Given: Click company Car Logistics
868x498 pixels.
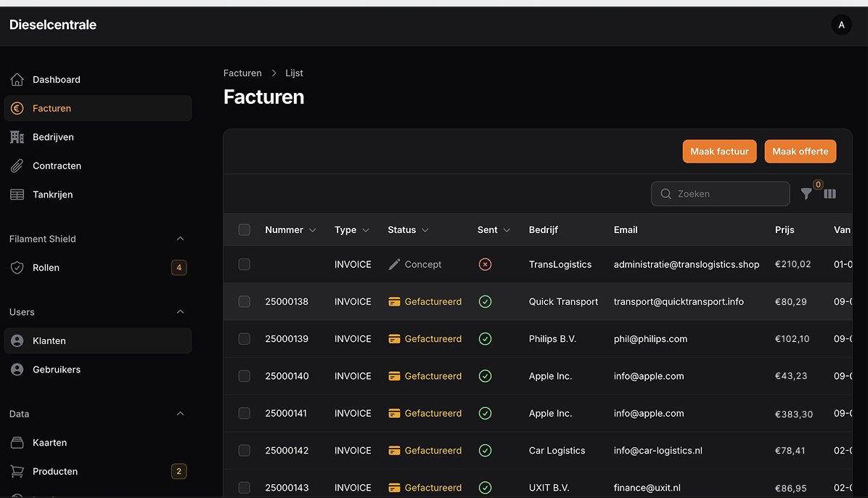Looking at the screenshot, I should point(557,450).
